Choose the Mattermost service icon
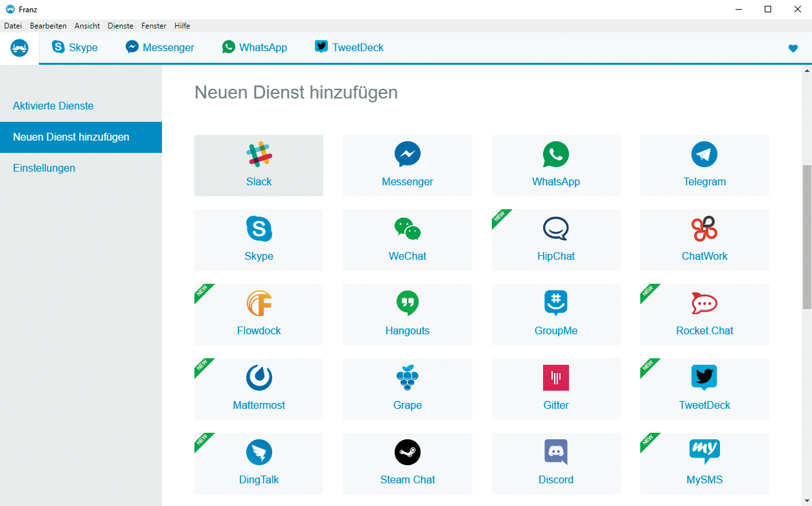Image resolution: width=812 pixels, height=506 pixels. click(259, 378)
